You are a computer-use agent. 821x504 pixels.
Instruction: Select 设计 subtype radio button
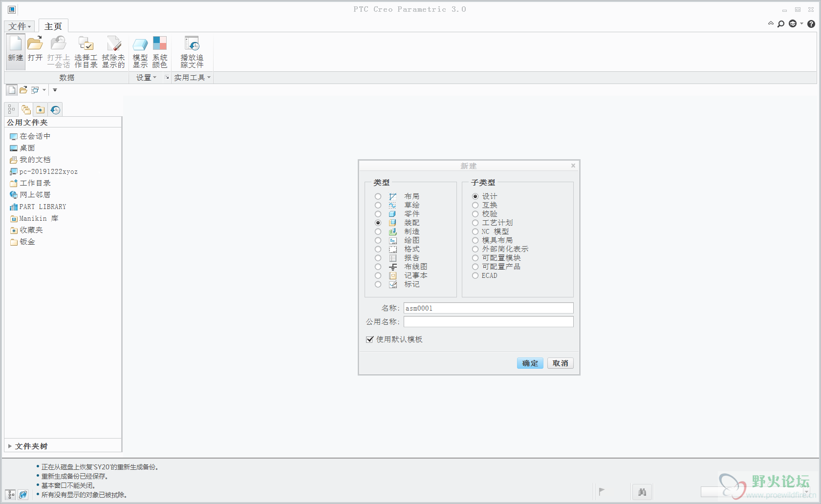475,196
